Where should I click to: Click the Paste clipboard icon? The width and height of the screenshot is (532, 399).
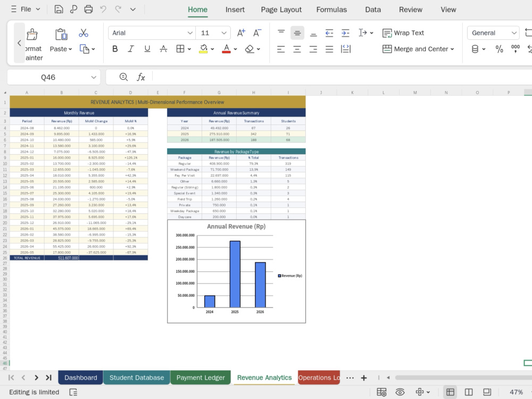(x=61, y=34)
